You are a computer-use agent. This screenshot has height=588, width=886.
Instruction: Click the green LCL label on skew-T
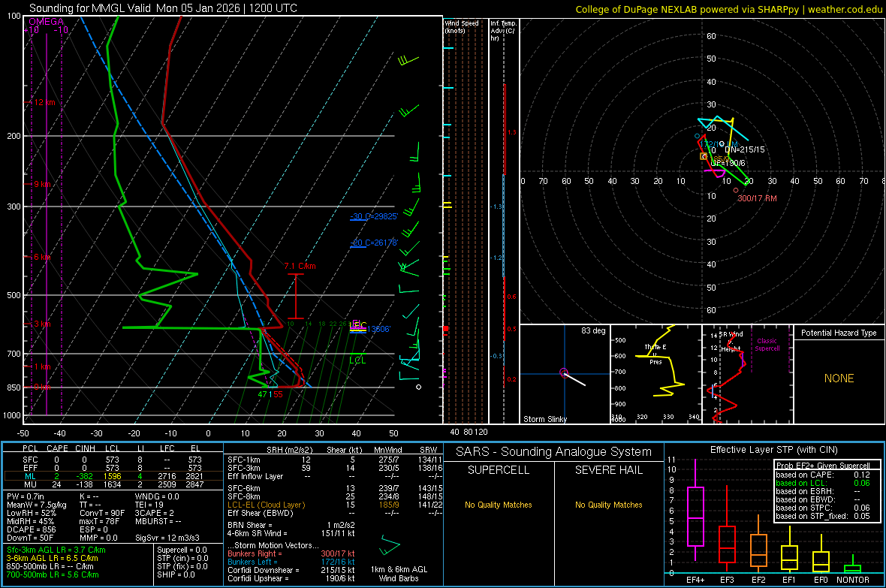click(x=357, y=360)
